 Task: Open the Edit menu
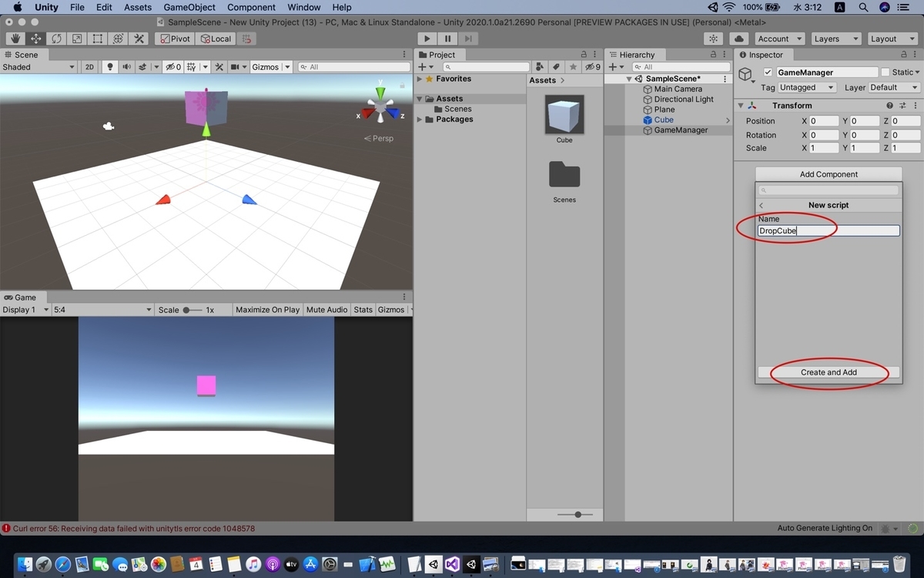coord(104,7)
